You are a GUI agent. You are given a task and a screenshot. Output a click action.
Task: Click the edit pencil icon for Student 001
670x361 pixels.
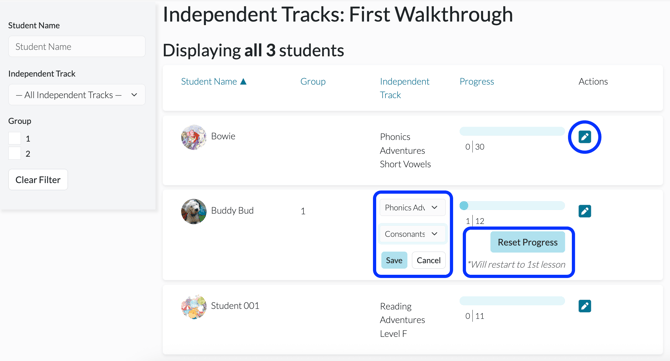tap(585, 306)
